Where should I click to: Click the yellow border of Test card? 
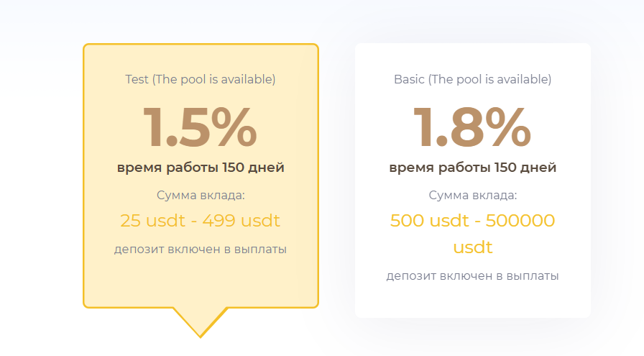point(84,175)
